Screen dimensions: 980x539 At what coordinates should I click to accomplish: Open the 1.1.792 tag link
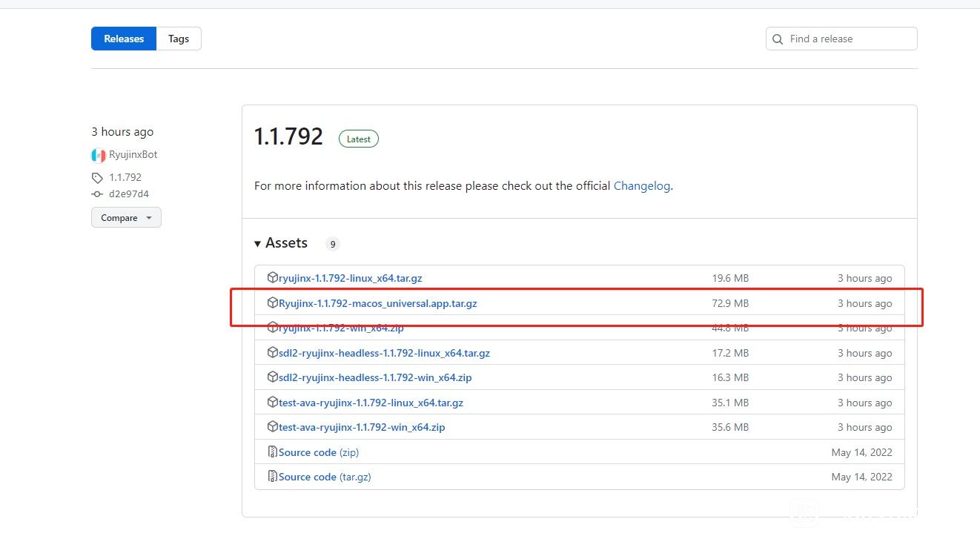[x=125, y=177]
